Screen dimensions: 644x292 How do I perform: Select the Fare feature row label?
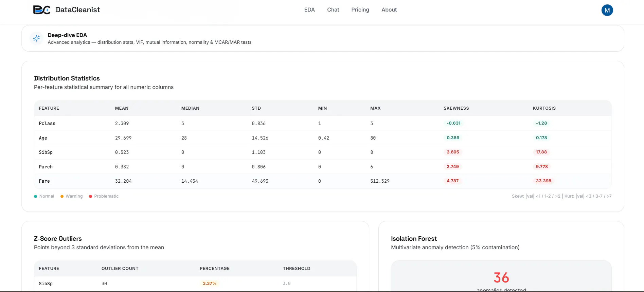(x=44, y=181)
